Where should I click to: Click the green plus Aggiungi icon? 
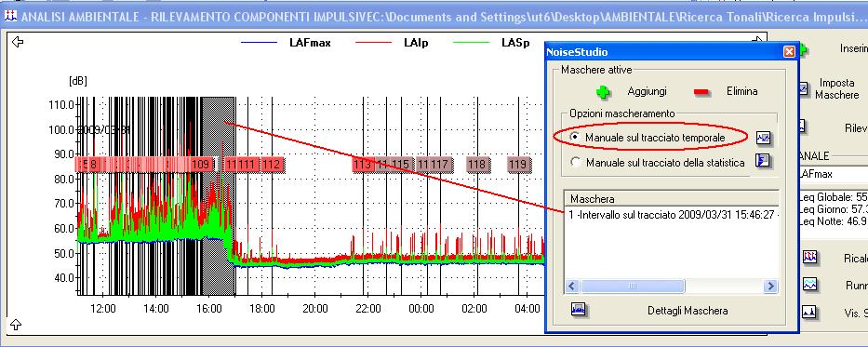click(604, 92)
